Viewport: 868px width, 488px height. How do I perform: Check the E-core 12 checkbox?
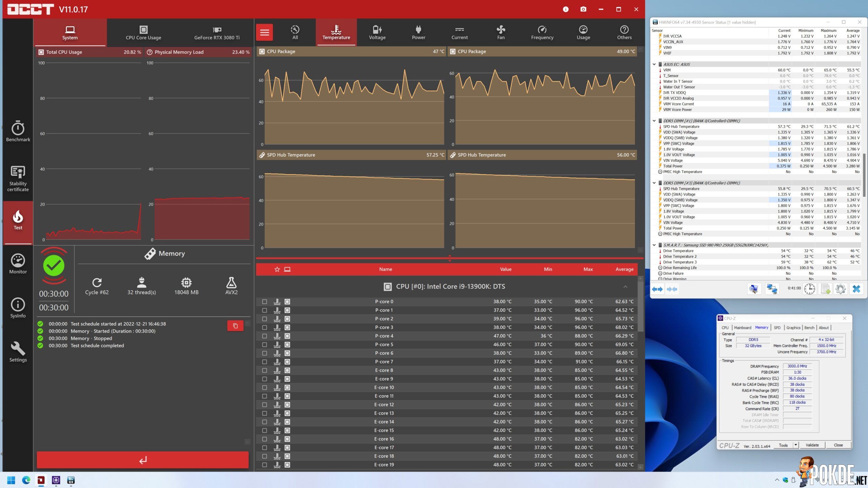point(264,405)
